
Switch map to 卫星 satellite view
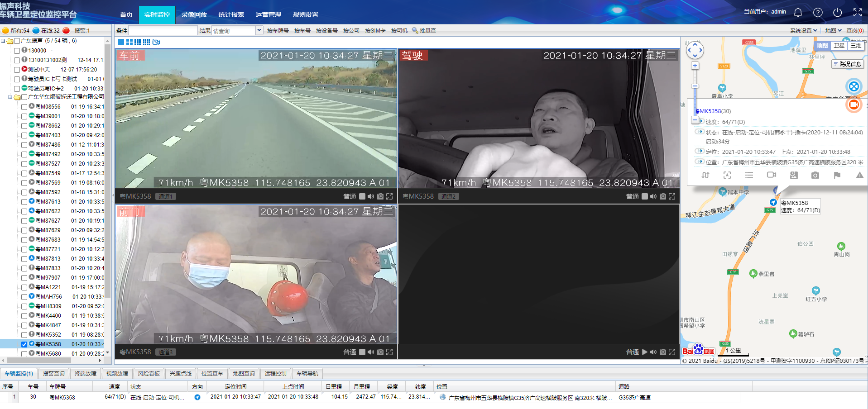coord(839,45)
